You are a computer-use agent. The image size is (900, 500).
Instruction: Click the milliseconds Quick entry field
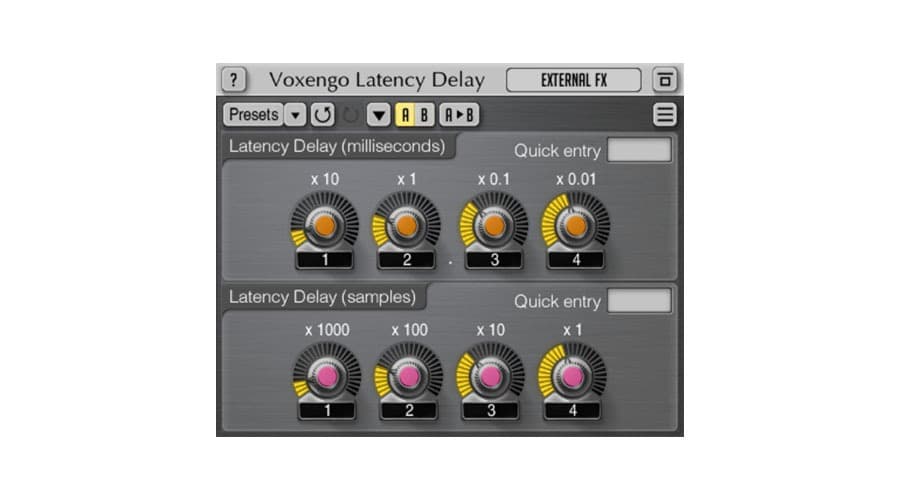(639, 150)
